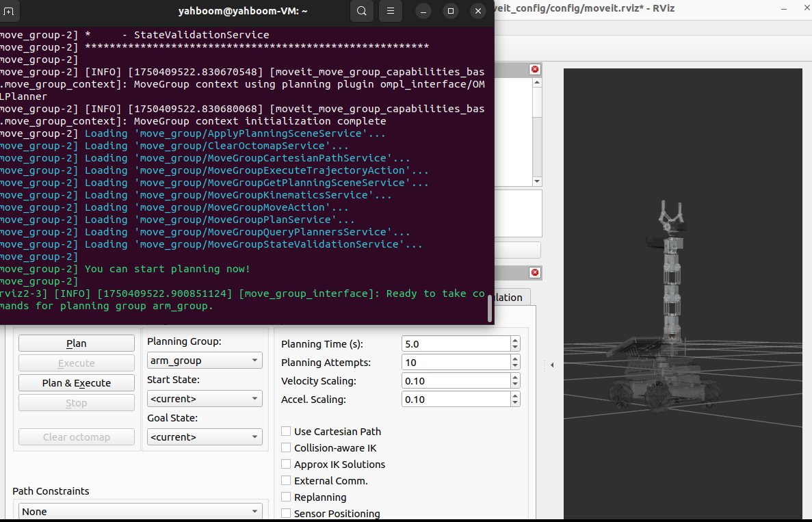
Task: Open the Planning Group dropdown showing arm_group
Action: (205, 361)
